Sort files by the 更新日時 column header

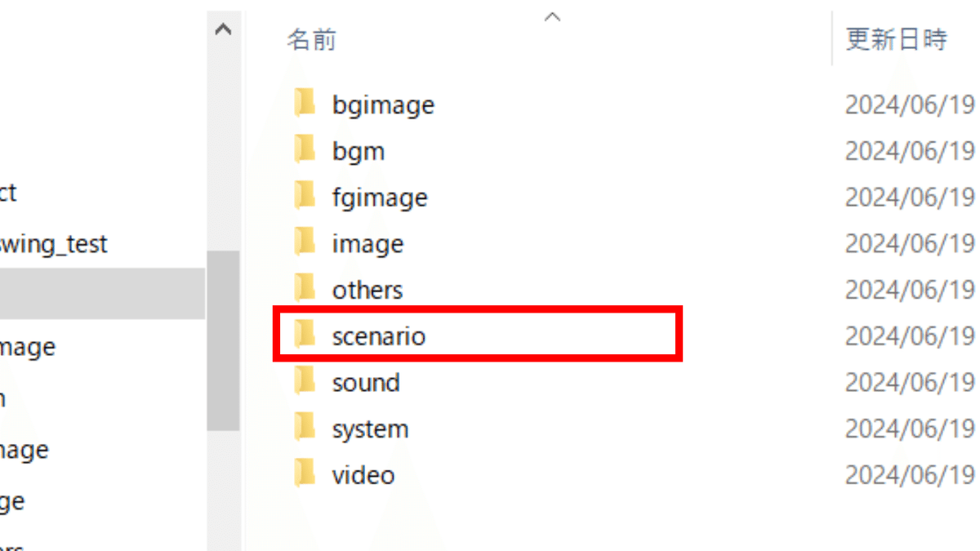(x=896, y=39)
